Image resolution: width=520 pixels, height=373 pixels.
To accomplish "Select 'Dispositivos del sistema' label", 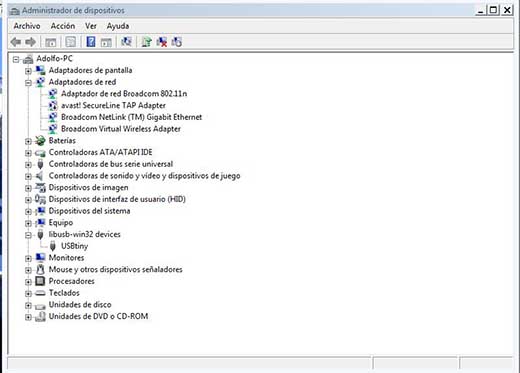I will coord(89,211).
